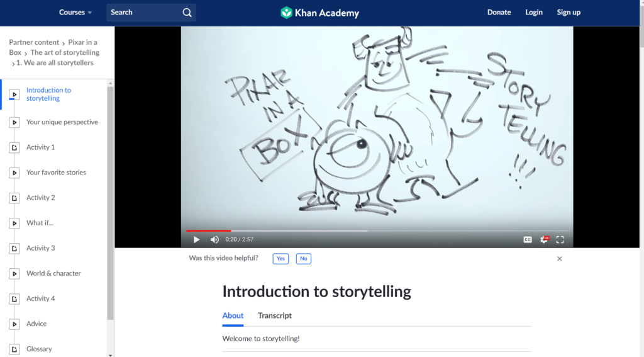Open the Glossary item
Image resolution: width=644 pixels, height=357 pixels.
[x=39, y=349]
